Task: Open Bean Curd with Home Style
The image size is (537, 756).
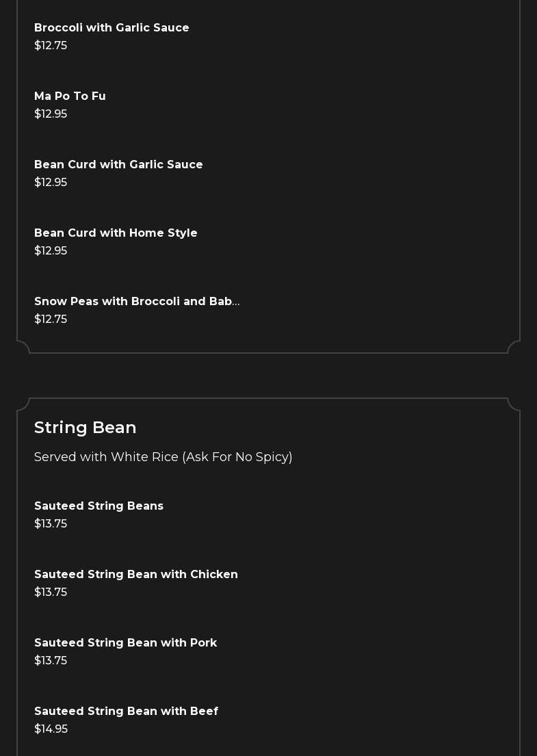Action: tap(116, 233)
